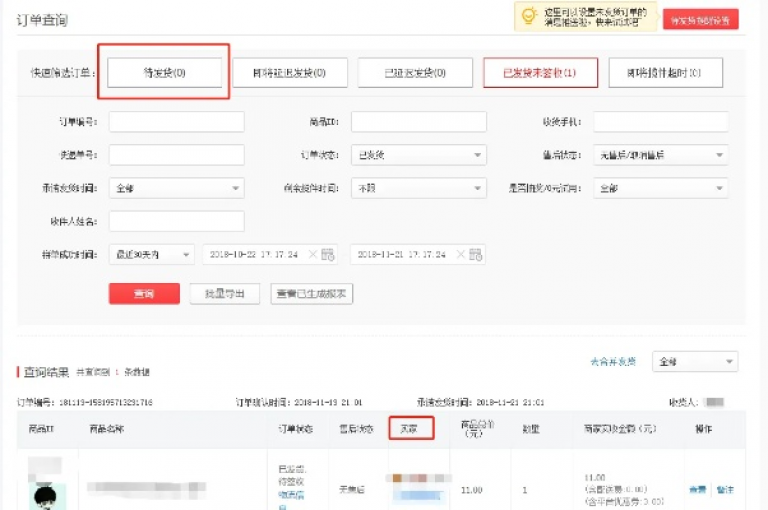This screenshot has height=510, width=768.
Task: Open the 查看 link in the order row
Action: point(697,489)
